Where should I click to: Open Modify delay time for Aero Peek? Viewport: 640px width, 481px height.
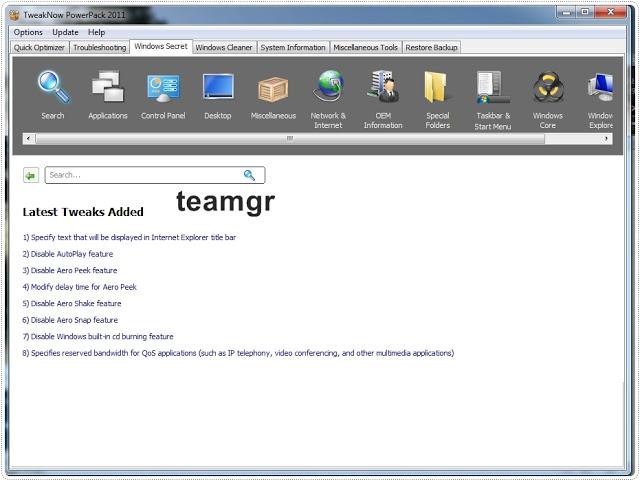(x=80, y=287)
